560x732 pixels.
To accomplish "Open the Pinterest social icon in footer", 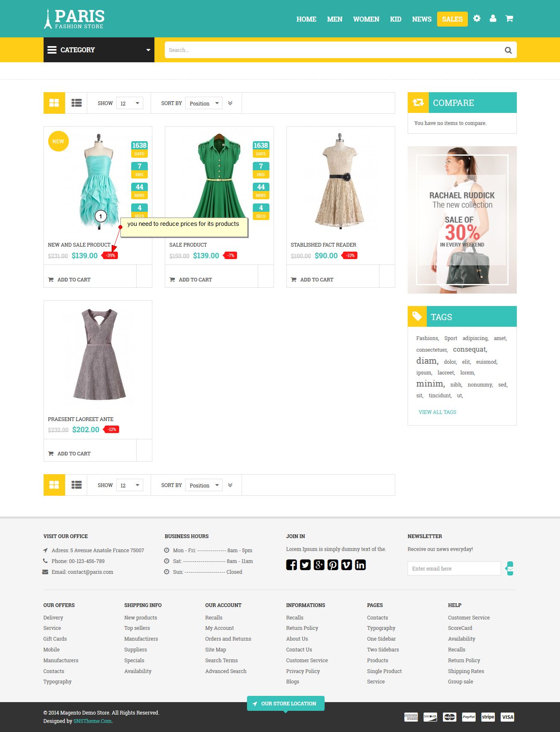I will pyautogui.click(x=333, y=565).
